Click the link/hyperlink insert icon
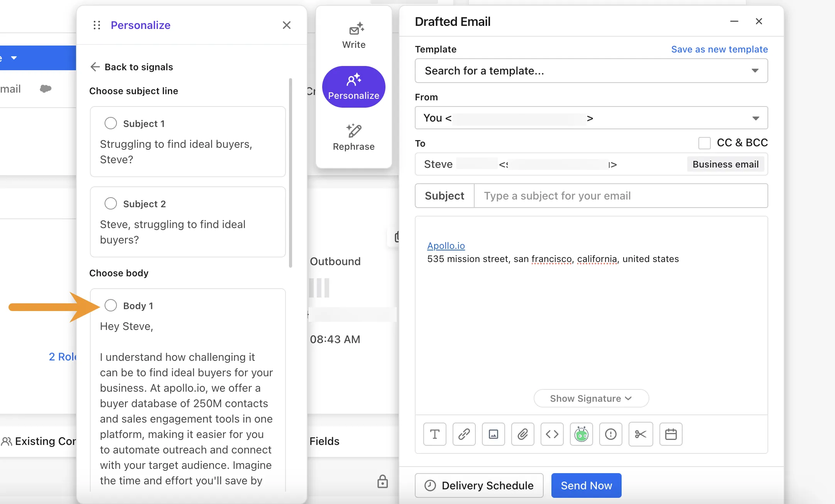This screenshot has width=835, height=504. [x=464, y=434]
